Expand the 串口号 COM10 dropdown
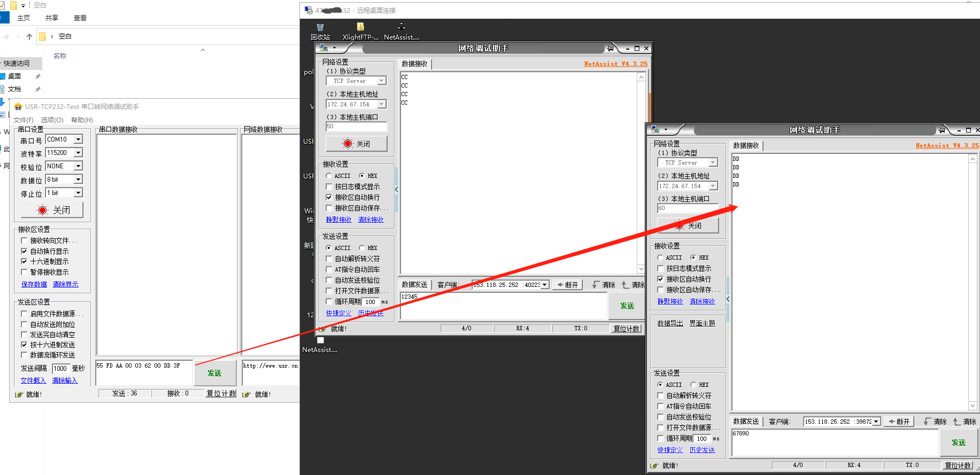 [78, 139]
